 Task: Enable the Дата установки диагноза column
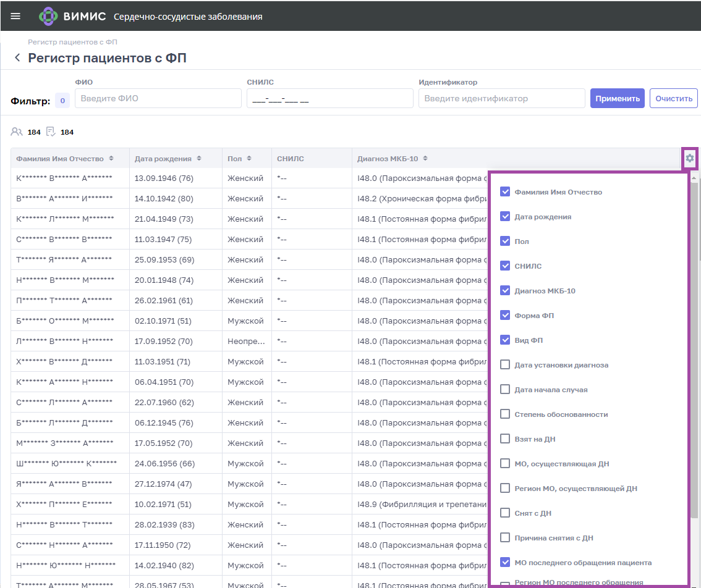point(505,365)
